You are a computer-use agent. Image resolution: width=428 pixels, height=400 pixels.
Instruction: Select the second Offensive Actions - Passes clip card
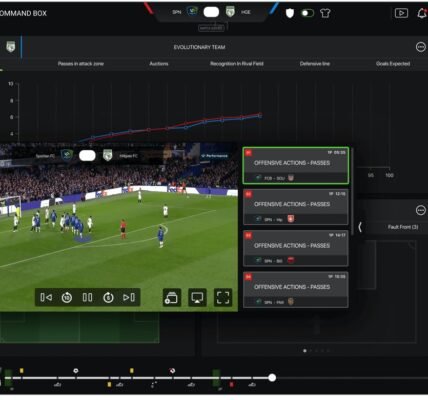coord(296,207)
